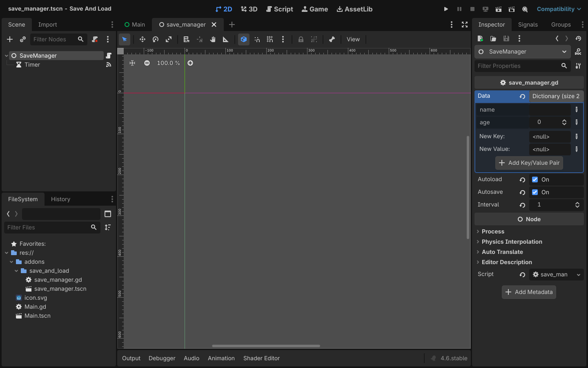588x368 pixels.
Task: Open the Output bottom panel
Action: pyautogui.click(x=131, y=358)
